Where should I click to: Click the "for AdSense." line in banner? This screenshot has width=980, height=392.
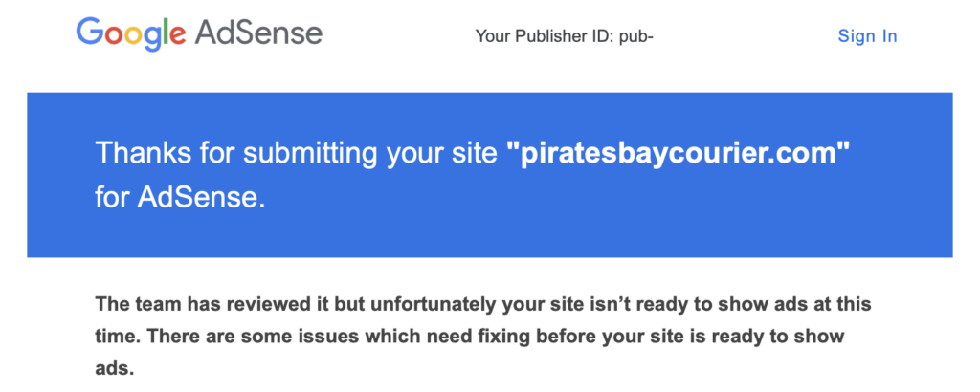coord(181,197)
